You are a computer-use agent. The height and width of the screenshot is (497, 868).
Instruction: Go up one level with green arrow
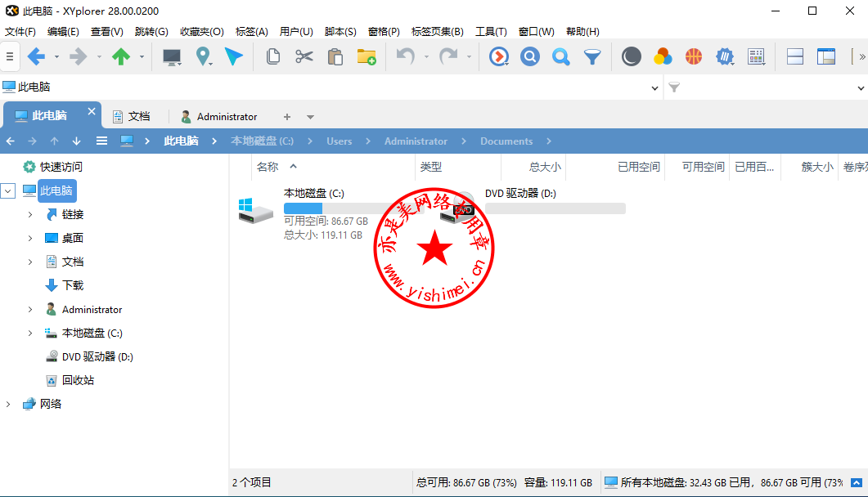[121, 56]
